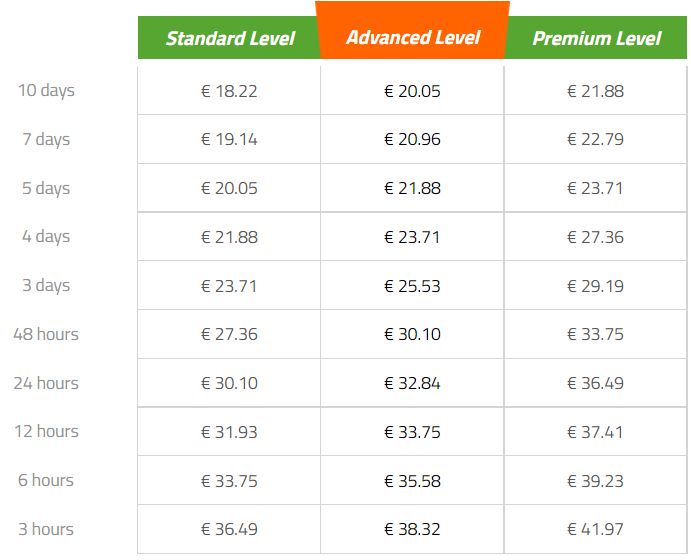The height and width of the screenshot is (560, 691).
Task: Select the € 27.36 Premium 4 days cell
Action: 595,237
